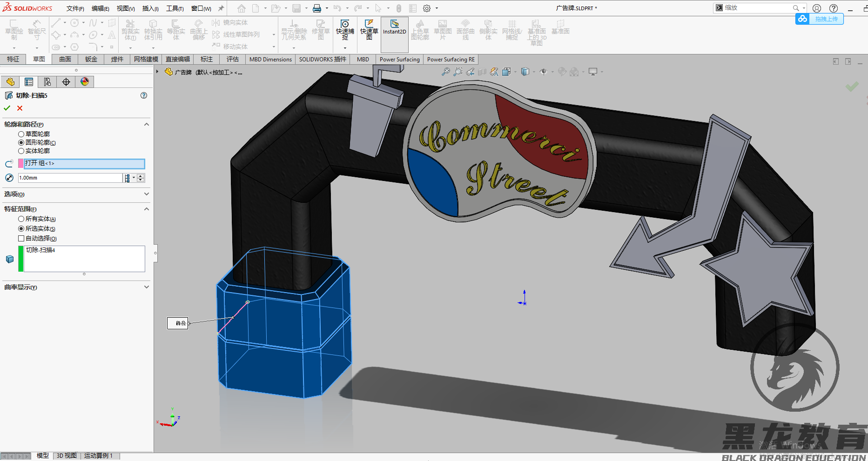This screenshot has width=868, height=461.
Task: Switch to the 钣金 ribbon tab
Action: point(91,59)
